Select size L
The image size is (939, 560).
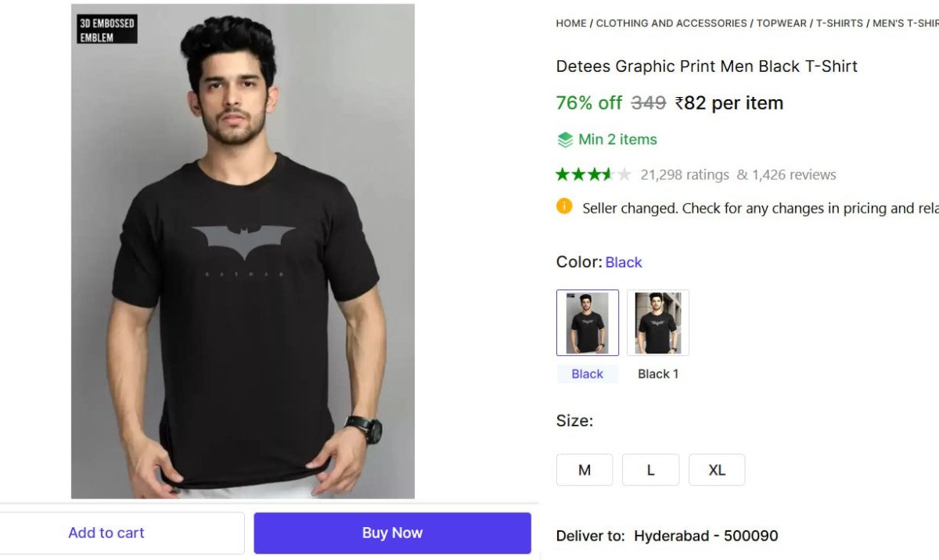click(x=650, y=470)
